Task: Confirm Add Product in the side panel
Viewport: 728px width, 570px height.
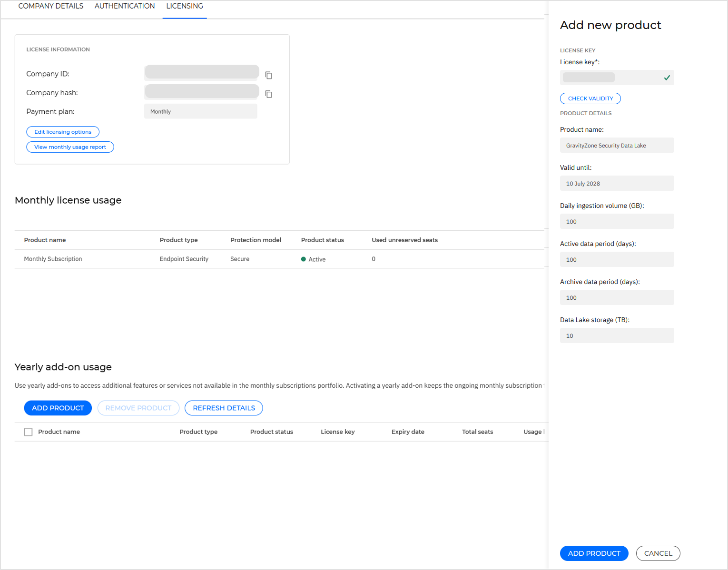Action: (594, 553)
